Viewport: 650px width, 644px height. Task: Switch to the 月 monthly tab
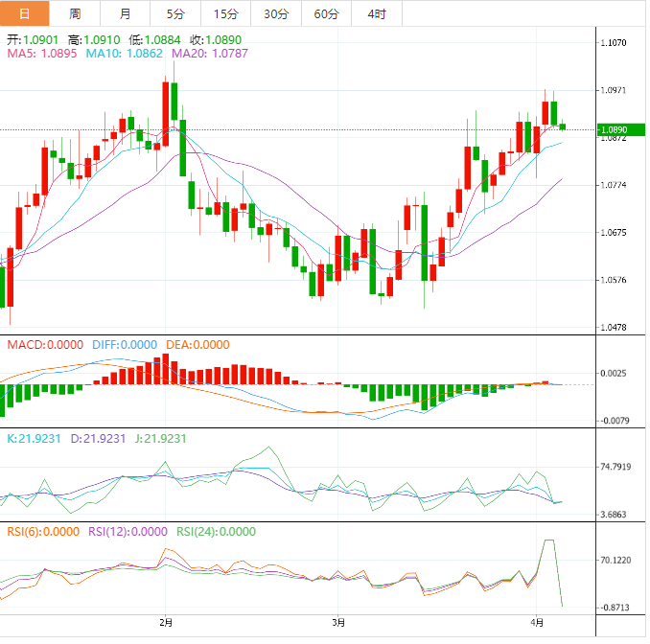click(x=126, y=13)
